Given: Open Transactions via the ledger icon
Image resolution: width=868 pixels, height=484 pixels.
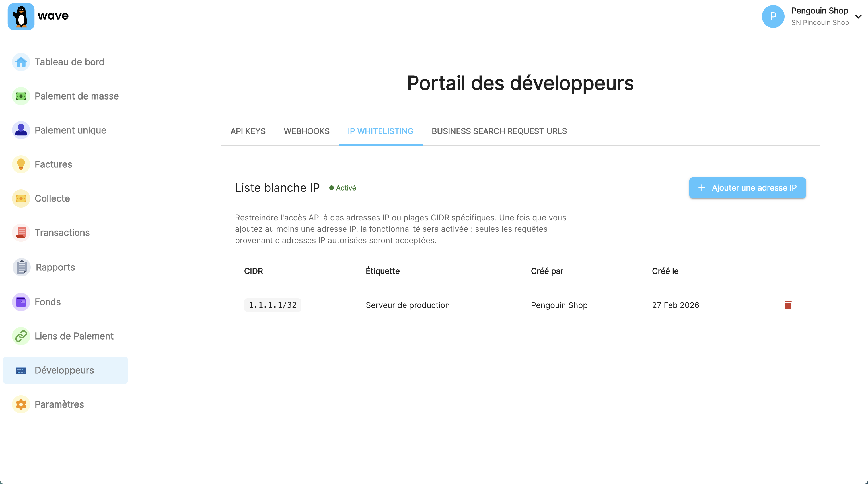Looking at the screenshot, I should (21, 232).
